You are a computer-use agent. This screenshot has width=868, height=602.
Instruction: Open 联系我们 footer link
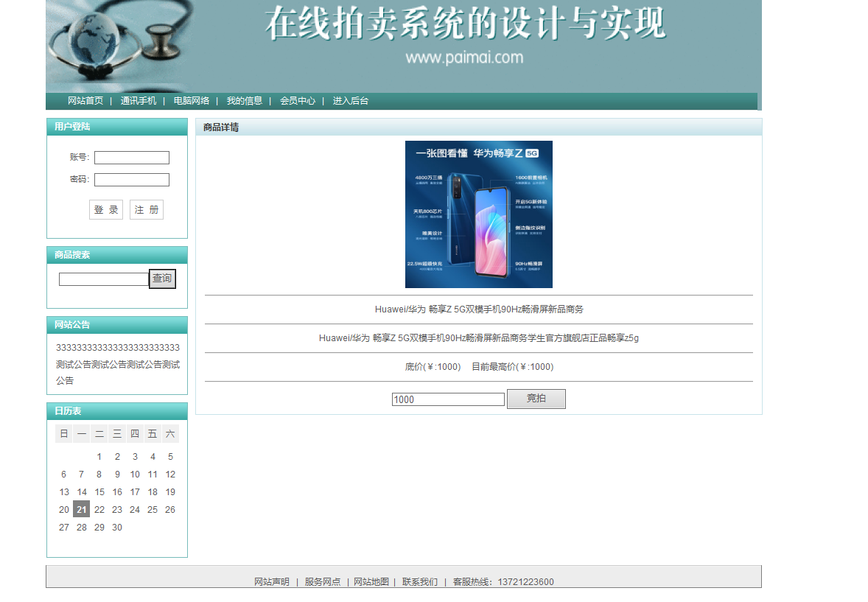point(420,582)
